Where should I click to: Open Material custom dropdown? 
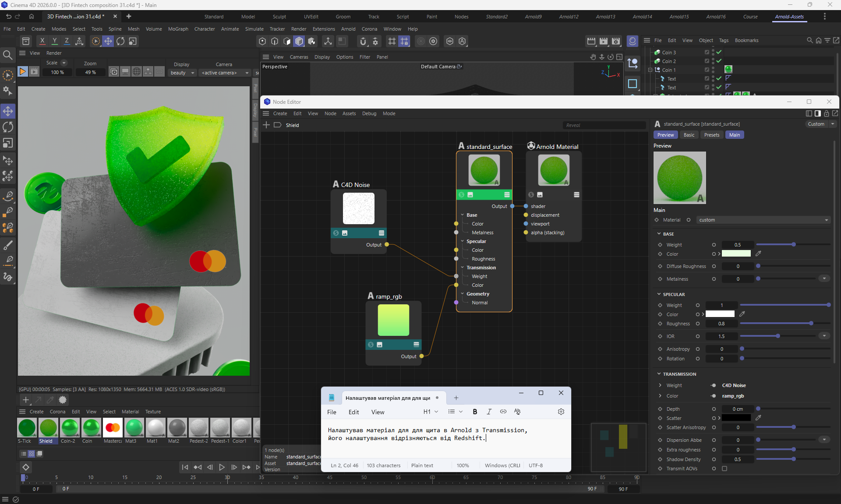(x=763, y=220)
